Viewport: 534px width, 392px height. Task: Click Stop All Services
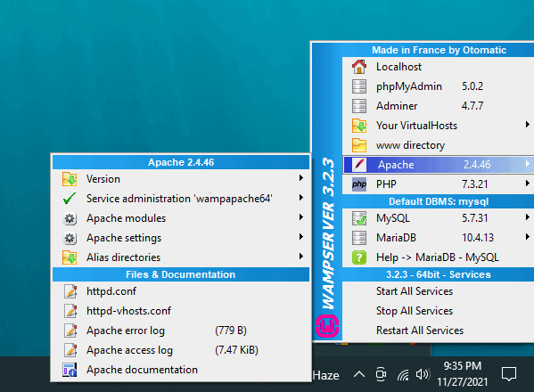pyautogui.click(x=438, y=311)
